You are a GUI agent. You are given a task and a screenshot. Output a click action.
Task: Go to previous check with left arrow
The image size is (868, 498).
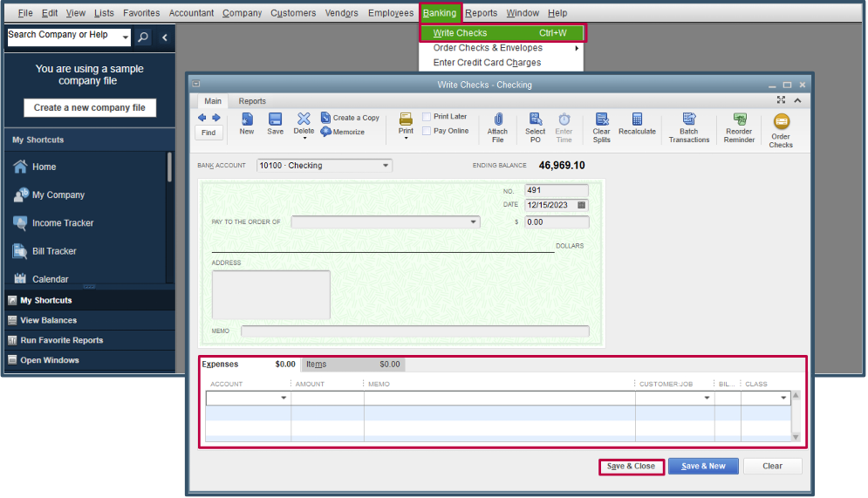202,118
